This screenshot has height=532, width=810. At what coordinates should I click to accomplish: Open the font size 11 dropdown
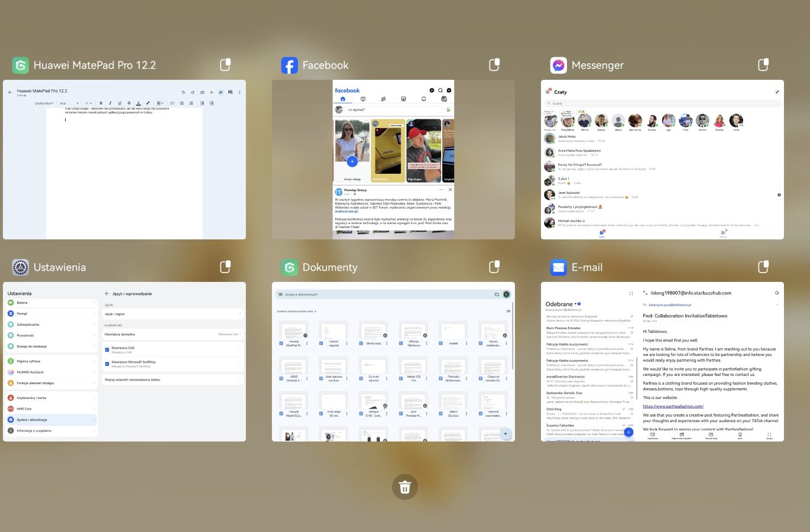88,103
